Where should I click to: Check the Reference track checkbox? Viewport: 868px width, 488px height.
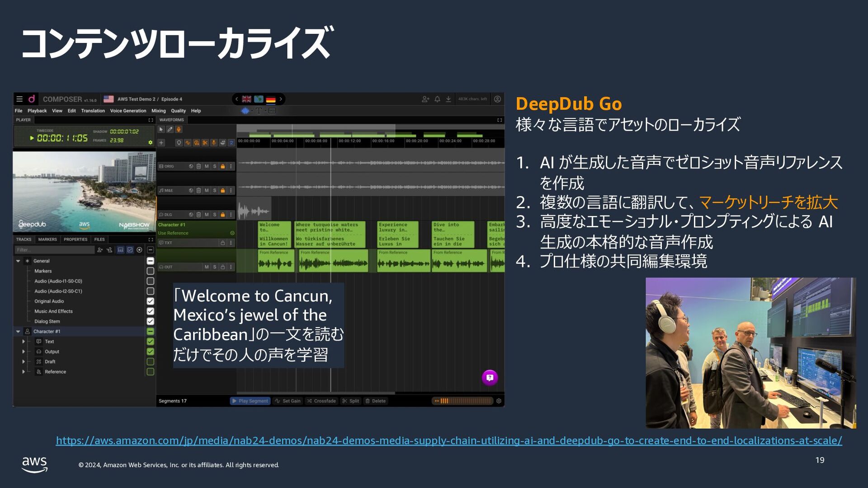pos(151,372)
